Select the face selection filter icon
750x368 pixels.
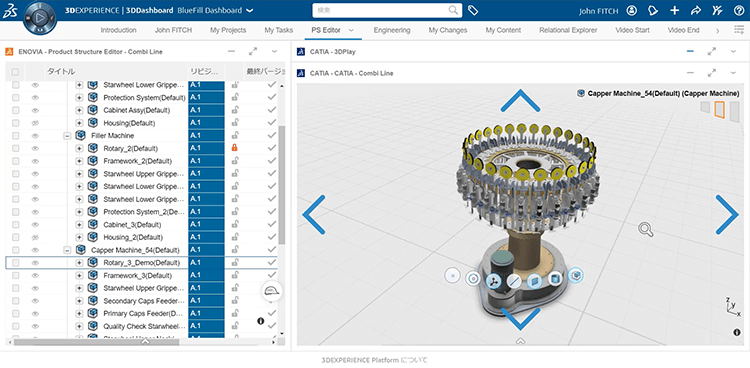[x=535, y=281]
